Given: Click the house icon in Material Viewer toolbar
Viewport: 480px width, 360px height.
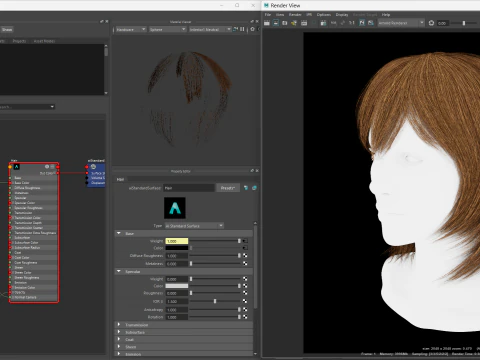Looking at the screenshot, I should tap(252, 29).
